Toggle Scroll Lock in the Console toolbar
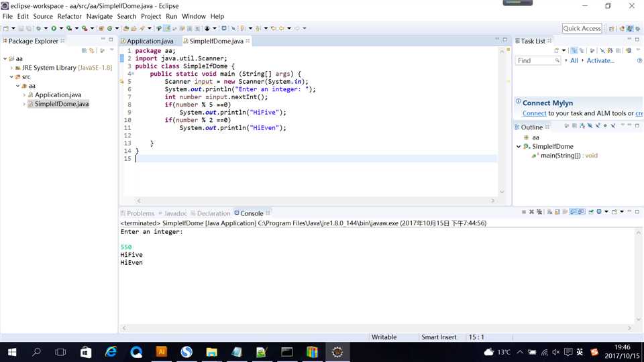The image size is (644, 362). 557,212
